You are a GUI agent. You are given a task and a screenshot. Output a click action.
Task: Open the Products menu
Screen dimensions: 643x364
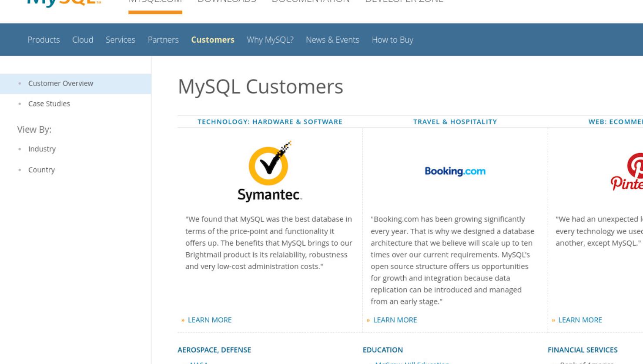click(x=44, y=40)
